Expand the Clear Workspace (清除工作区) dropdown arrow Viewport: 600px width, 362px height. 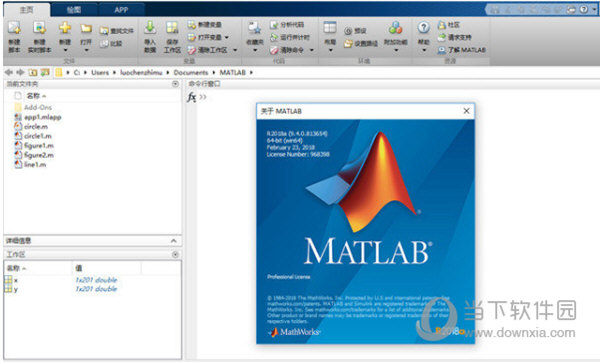(235, 50)
